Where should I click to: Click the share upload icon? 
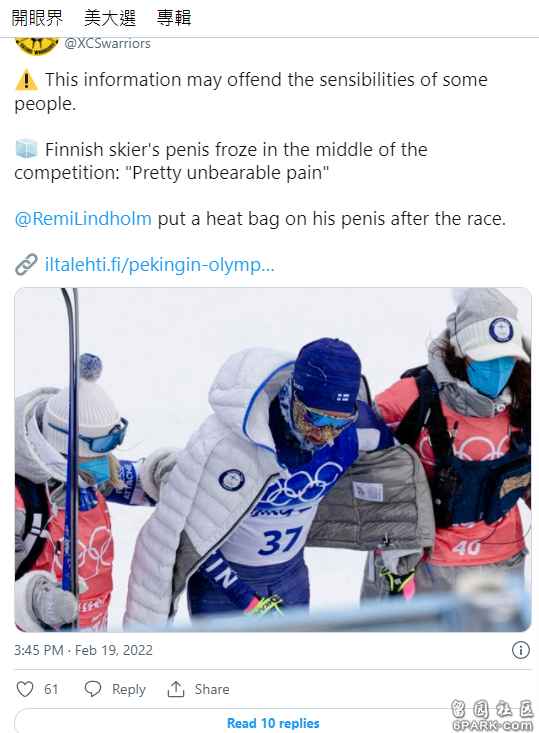coord(176,689)
